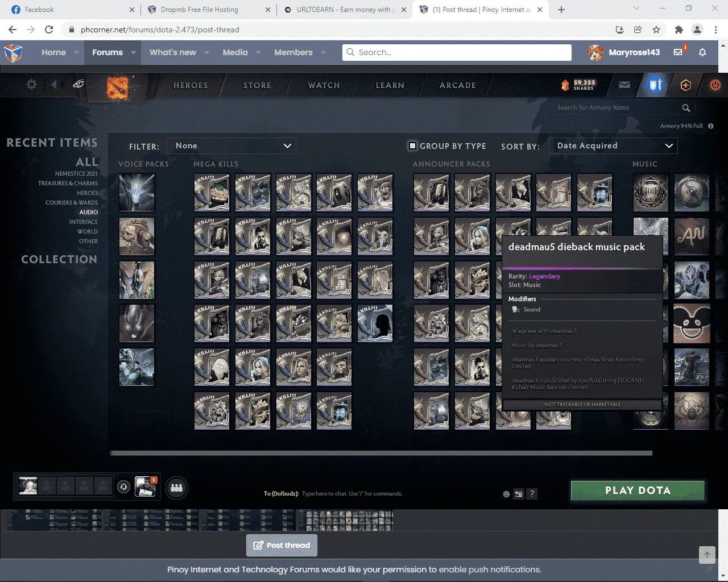Select the Nemestice 2021 category
Image resolution: width=728 pixels, height=582 pixels.
point(76,174)
